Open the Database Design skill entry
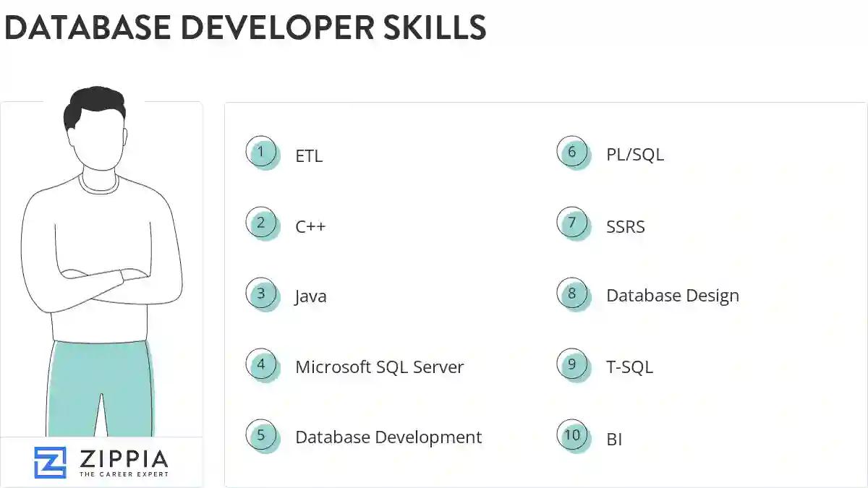Screen dimensions: 868x488 [x=672, y=295]
